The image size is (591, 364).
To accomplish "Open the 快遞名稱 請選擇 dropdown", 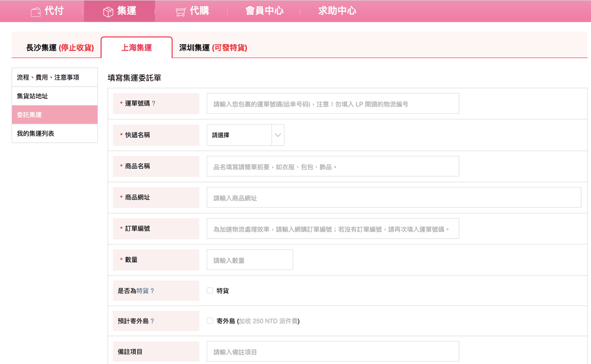I will point(239,135).
